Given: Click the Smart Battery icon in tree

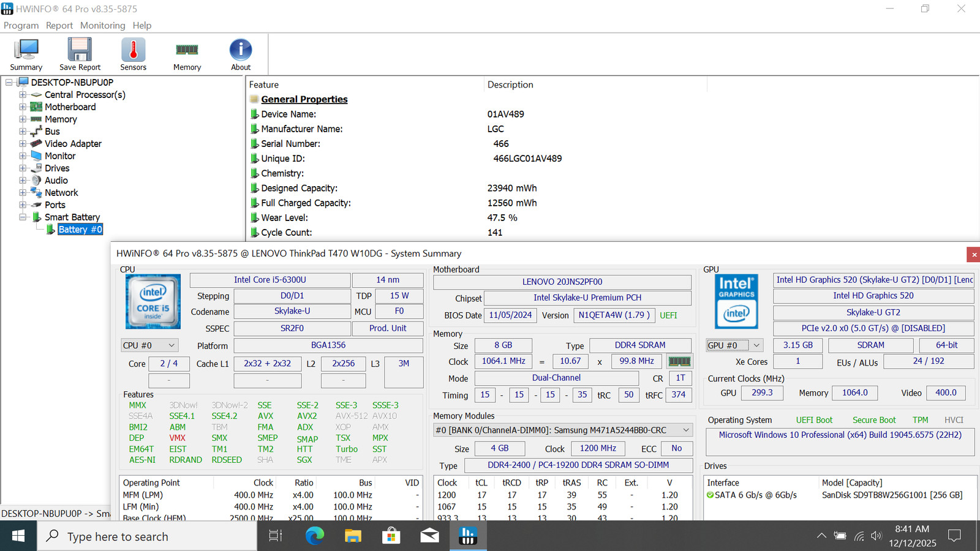Looking at the screenshot, I should [x=37, y=217].
